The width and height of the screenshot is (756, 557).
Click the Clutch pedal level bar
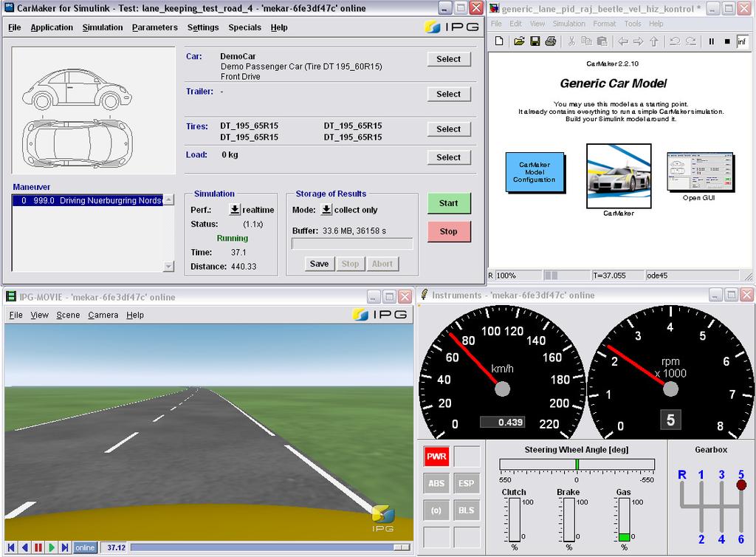pos(514,520)
